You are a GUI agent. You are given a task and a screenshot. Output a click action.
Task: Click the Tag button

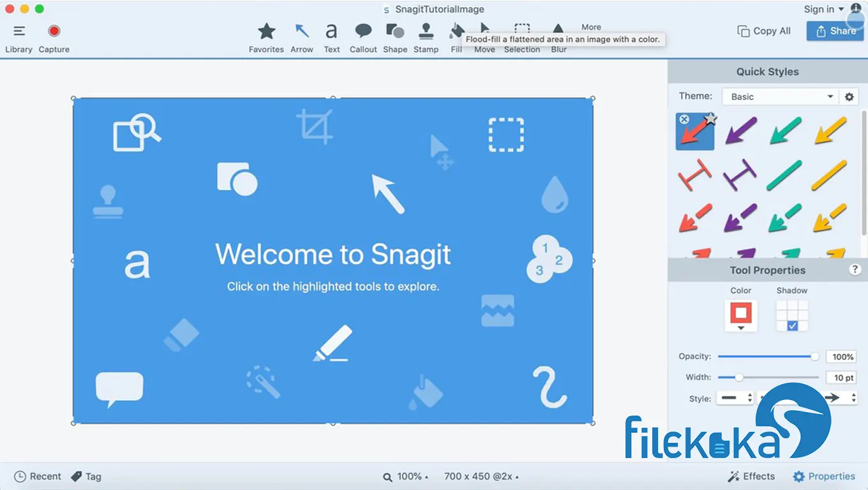pos(86,477)
